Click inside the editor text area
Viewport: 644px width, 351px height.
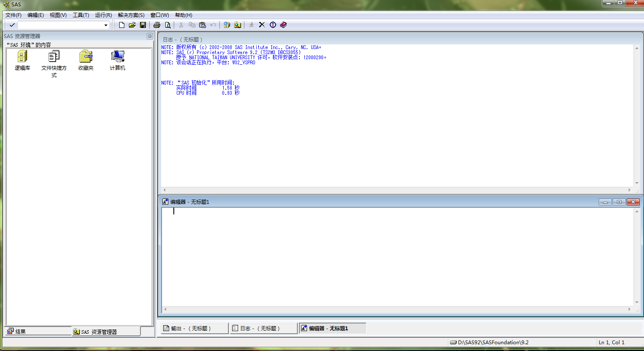(397, 257)
